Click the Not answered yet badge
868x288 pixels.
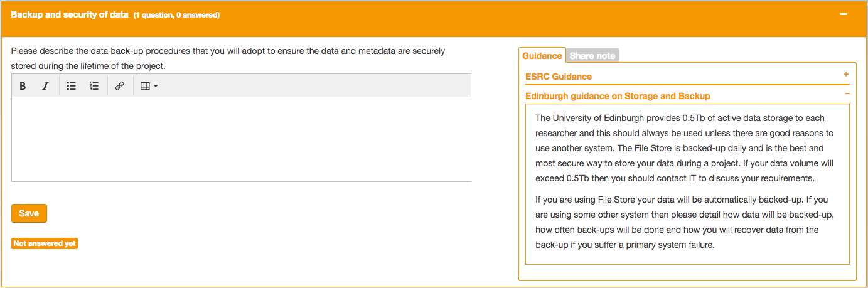tap(45, 243)
